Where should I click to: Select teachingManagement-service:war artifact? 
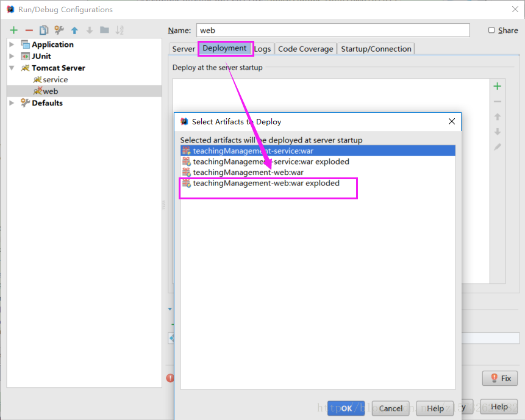(x=318, y=151)
